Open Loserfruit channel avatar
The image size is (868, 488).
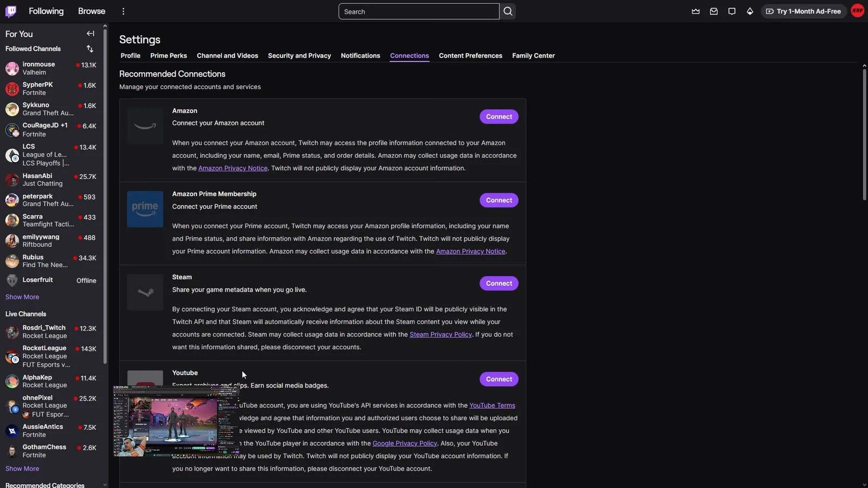pyautogui.click(x=12, y=280)
